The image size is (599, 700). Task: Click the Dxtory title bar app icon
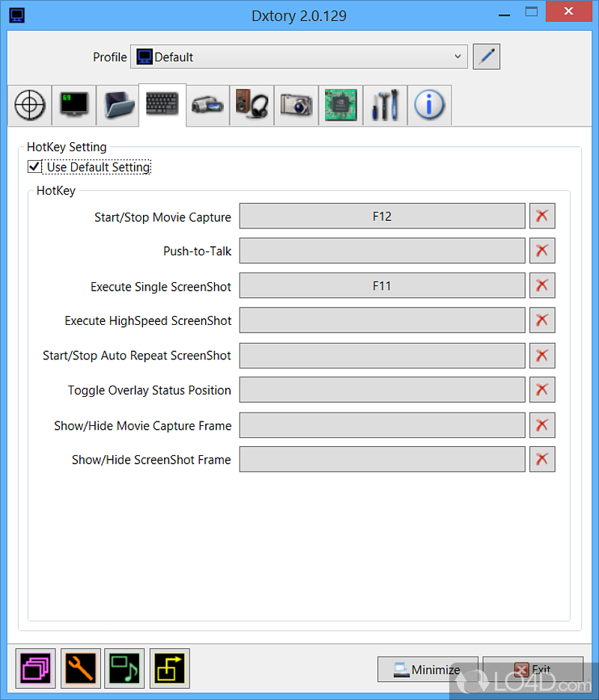pos(17,15)
